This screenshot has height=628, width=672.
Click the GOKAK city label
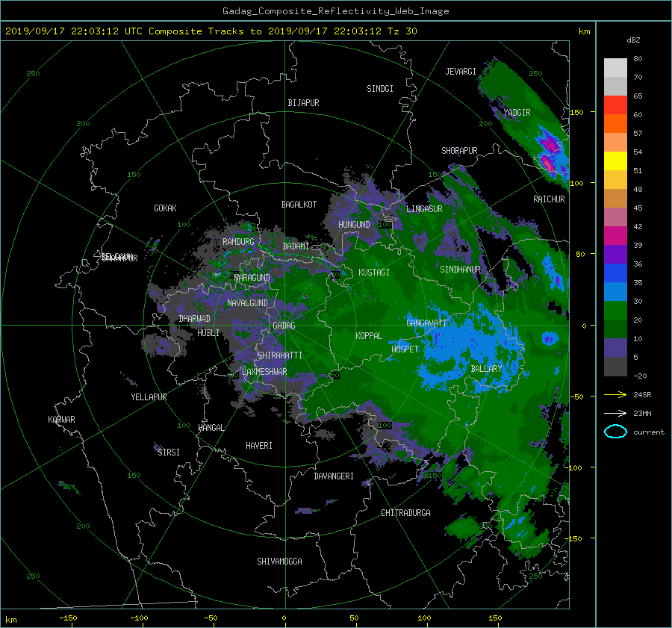tap(166, 208)
